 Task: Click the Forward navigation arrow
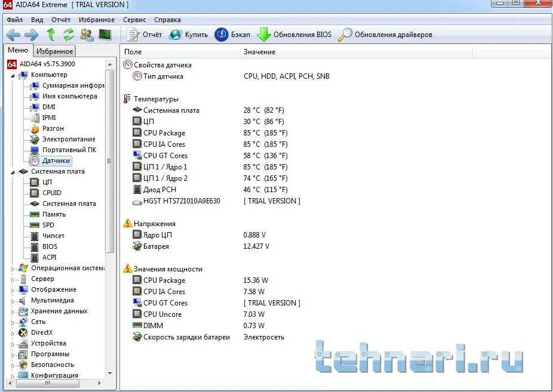pyautogui.click(x=32, y=35)
